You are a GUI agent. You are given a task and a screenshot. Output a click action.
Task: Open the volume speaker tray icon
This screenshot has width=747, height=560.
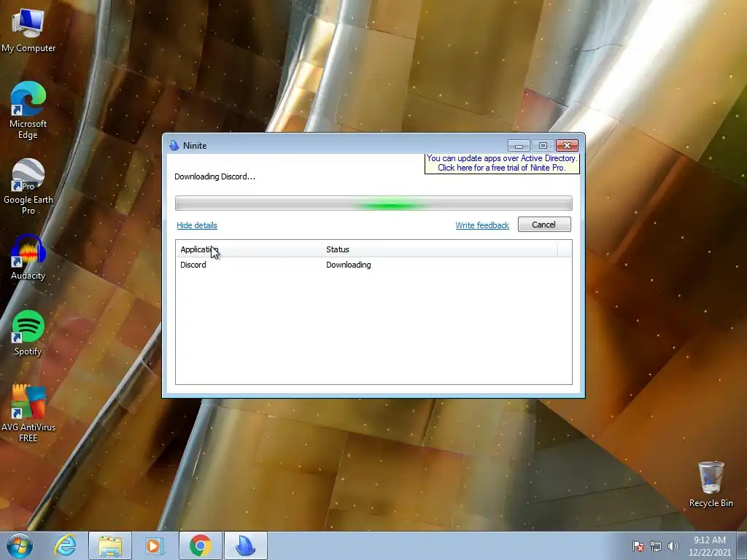pyautogui.click(x=673, y=546)
